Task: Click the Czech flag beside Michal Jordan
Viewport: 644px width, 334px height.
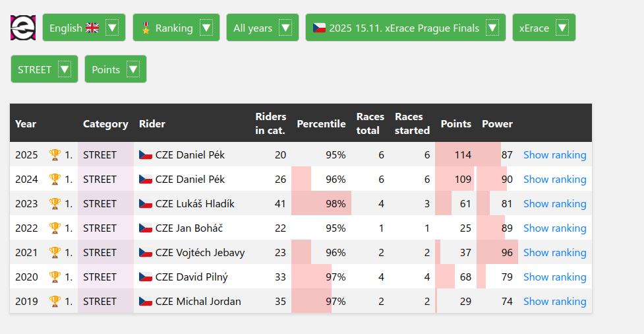Action: tap(146, 302)
